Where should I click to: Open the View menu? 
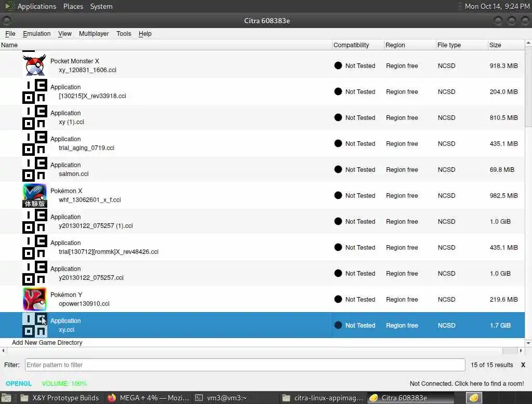pyautogui.click(x=64, y=34)
